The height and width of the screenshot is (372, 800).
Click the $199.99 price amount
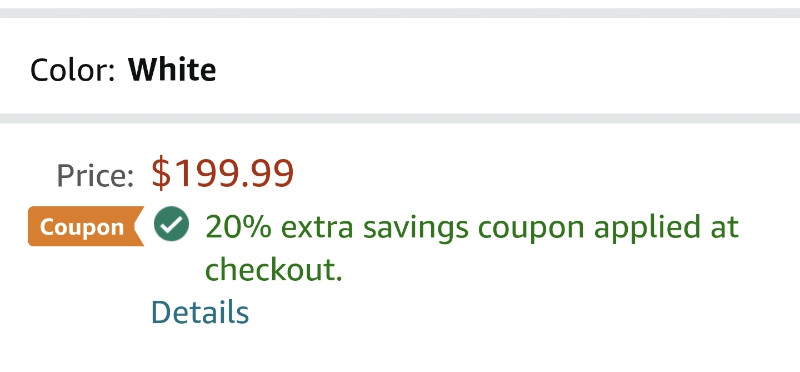tap(222, 173)
